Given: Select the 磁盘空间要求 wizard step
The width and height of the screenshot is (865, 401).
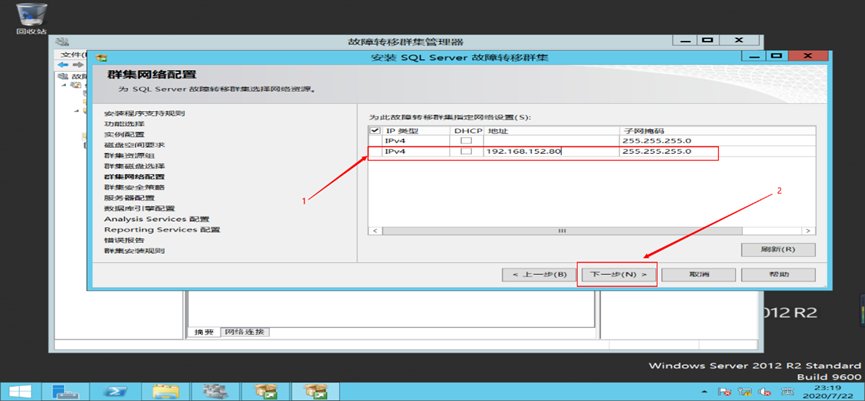Looking at the screenshot, I should 135,145.
